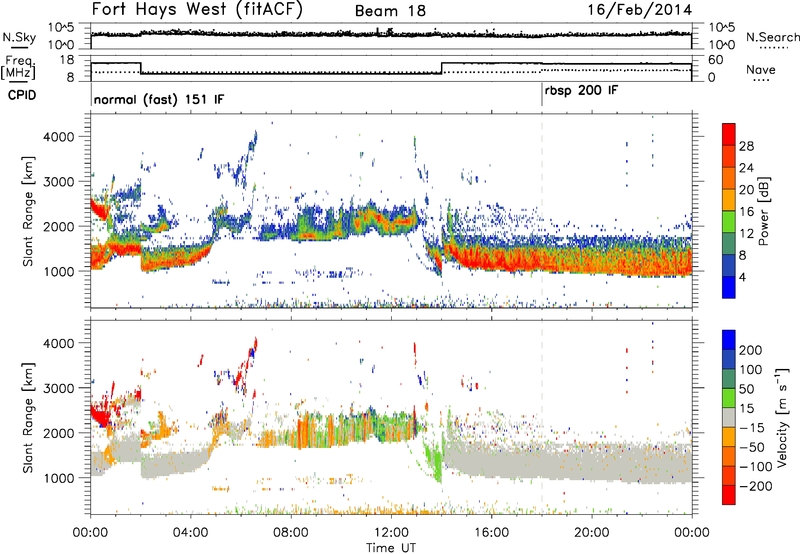Viewport: 800px width, 554px height.
Task: Click the gray segment of velocity colorbar
Action: pyautogui.click(x=729, y=417)
